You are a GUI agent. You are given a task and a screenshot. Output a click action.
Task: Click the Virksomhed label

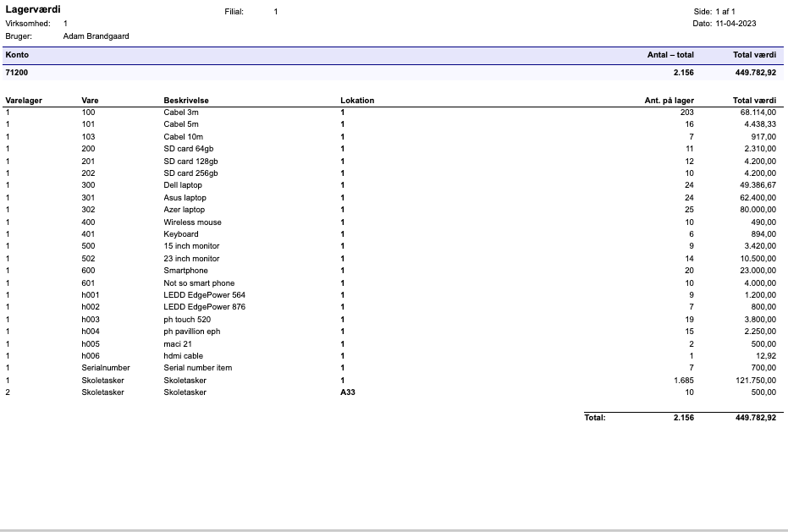[28, 24]
